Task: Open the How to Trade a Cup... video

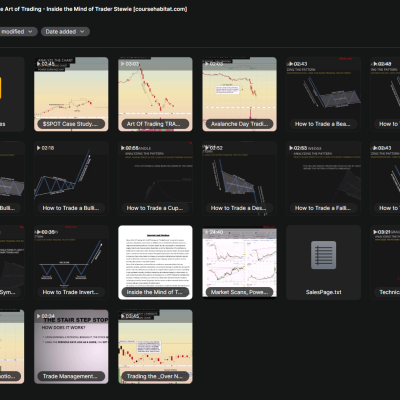Action: [155, 178]
